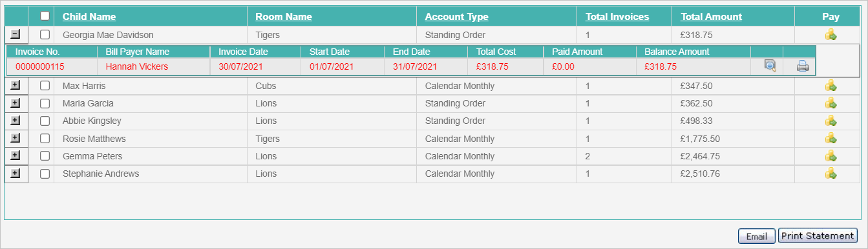Click the pay coins icon for Georgia Mae Davidson
Image resolution: width=868 pixels, height=249 pixels.
pyautogui.click(x=831, y=35)
